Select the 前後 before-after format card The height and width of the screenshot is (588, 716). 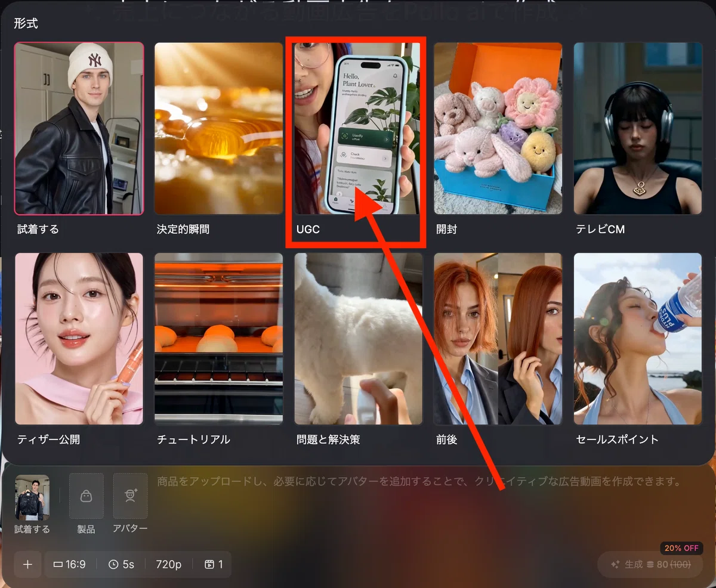(498, 339)
